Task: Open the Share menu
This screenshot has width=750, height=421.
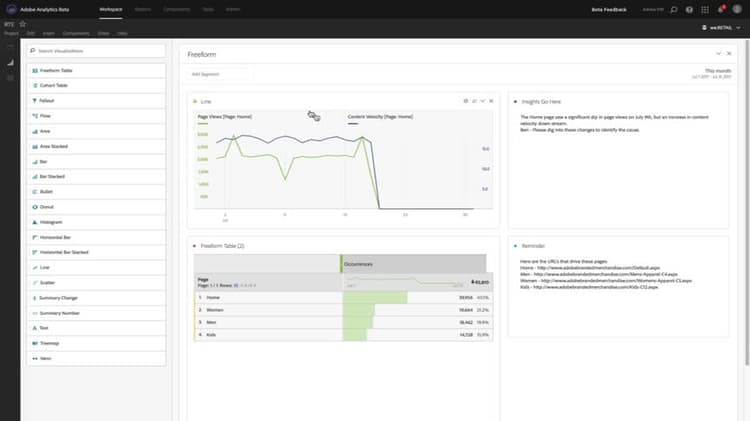Action: tap(103, 33)
